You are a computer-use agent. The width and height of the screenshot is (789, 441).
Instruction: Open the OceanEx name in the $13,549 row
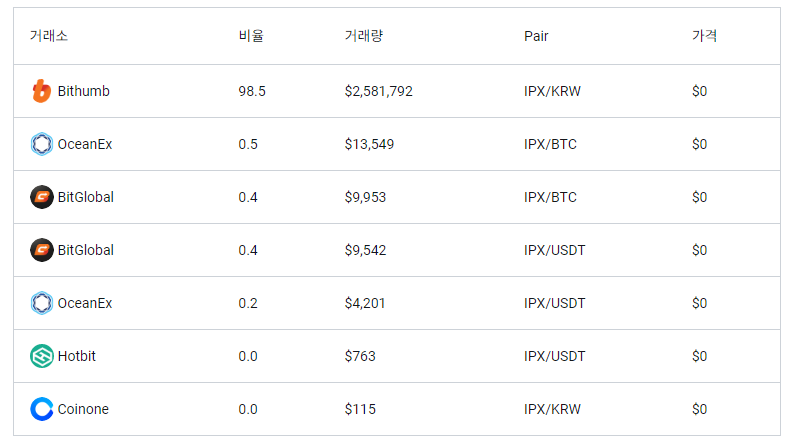[85, 144]
